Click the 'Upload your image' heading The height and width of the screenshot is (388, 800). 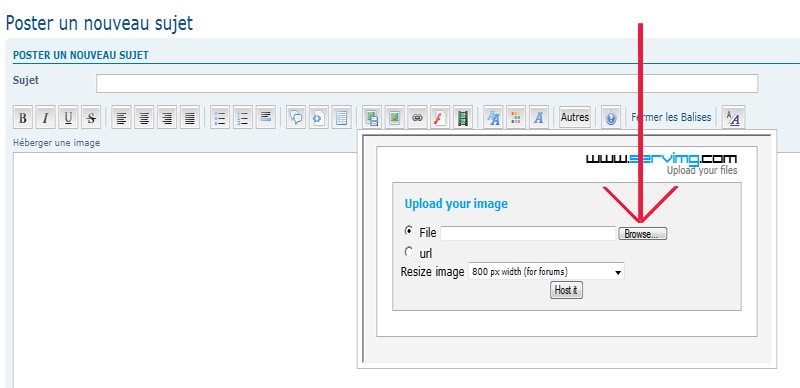pos(456,204)
